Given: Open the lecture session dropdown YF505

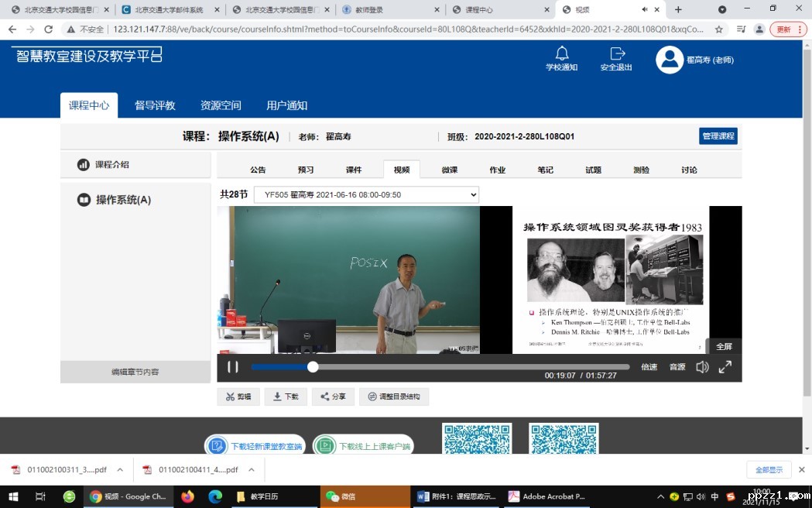Looking at the screenshot, I should [x=366, y=194].
